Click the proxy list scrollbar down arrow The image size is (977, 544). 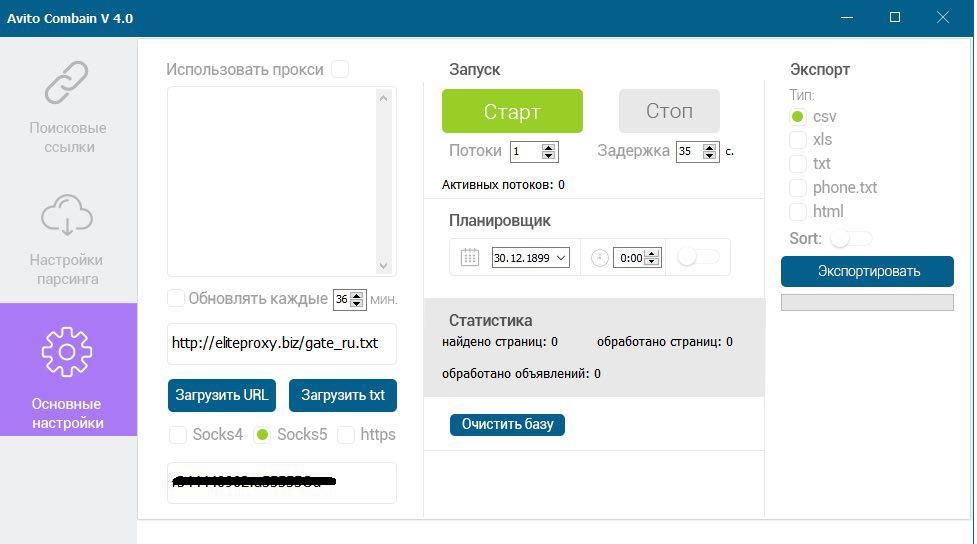click(384, 265)
